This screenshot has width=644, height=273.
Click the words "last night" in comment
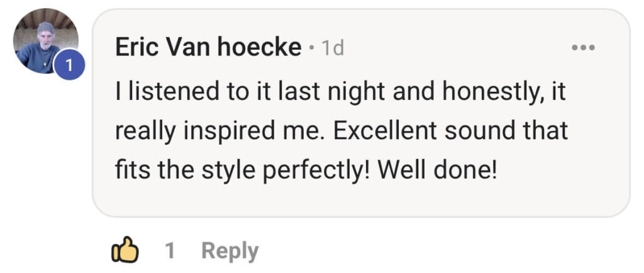pos(335,92)
